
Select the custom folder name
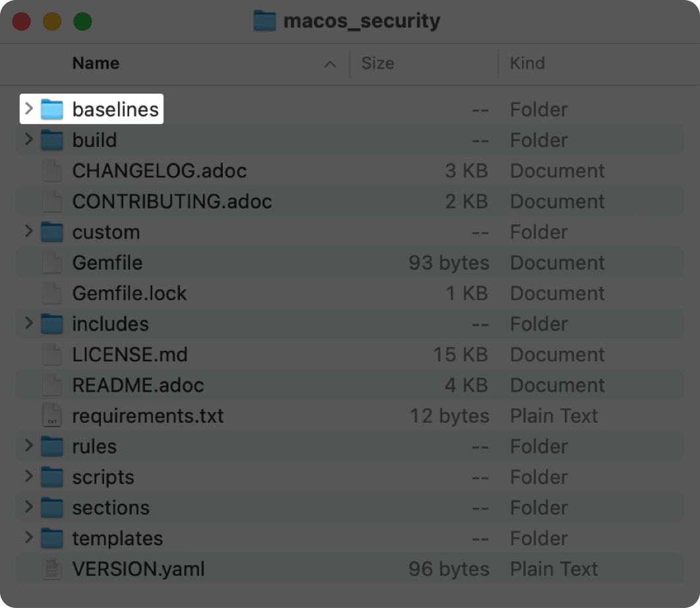106,232
